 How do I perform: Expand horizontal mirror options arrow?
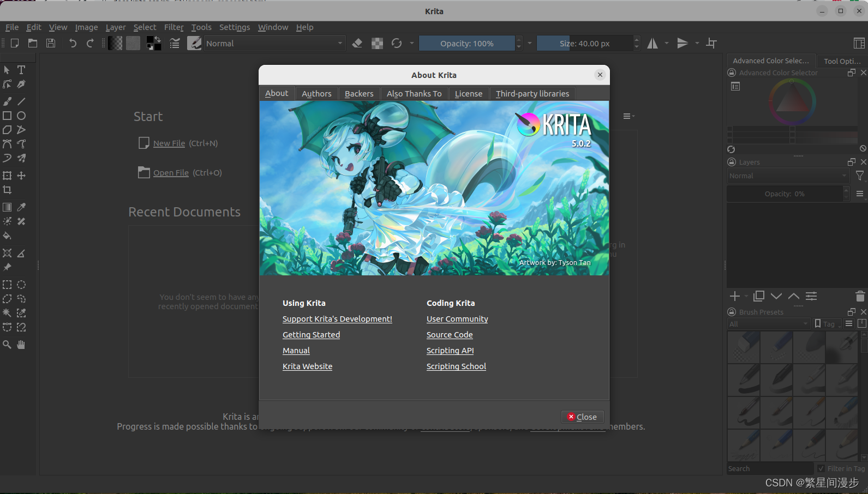point(667,43)
